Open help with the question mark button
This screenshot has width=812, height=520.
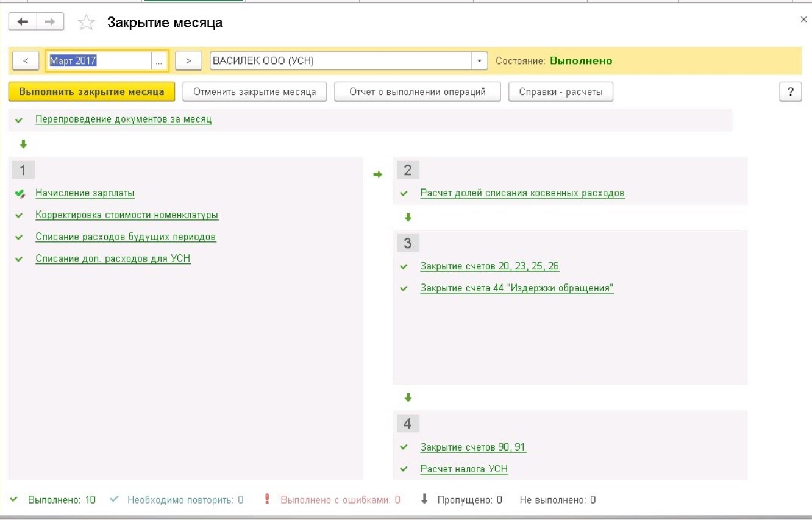791,91
